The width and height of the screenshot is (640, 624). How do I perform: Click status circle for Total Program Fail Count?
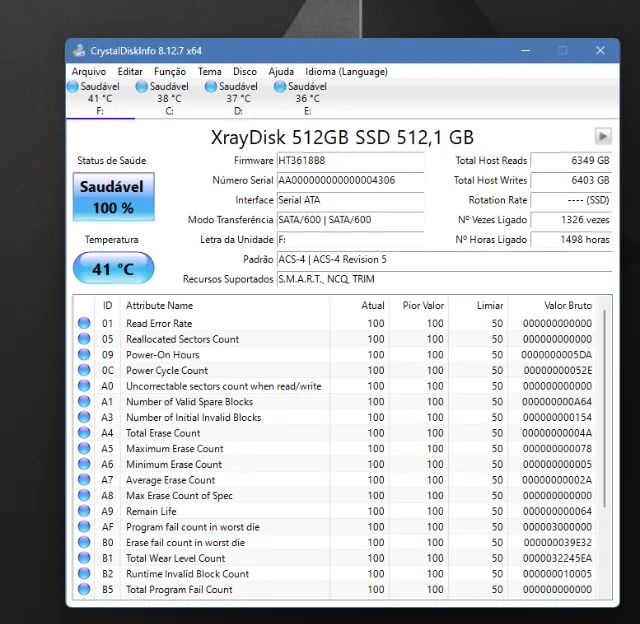(x=84, y=589)
